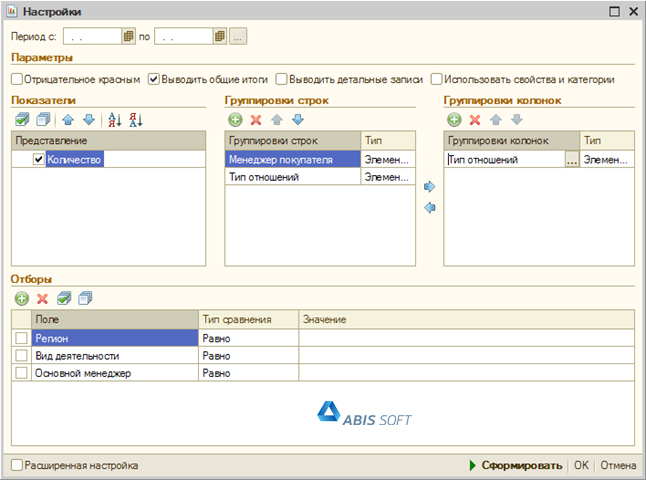Click Представление column header
This screenshot has width=646, height=480.
pyautogui.click(x=109, y=140)
